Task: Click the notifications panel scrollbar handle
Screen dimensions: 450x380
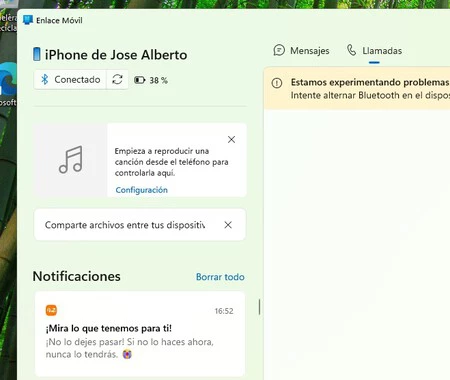Action: 259,307
